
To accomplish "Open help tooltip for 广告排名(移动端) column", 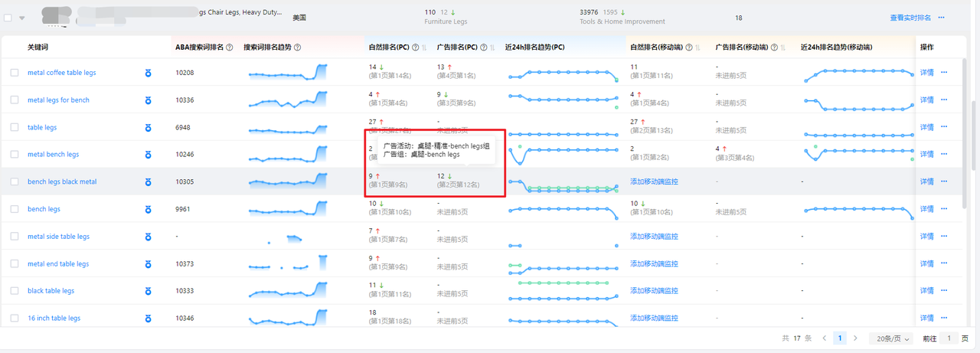I will 773,47.
